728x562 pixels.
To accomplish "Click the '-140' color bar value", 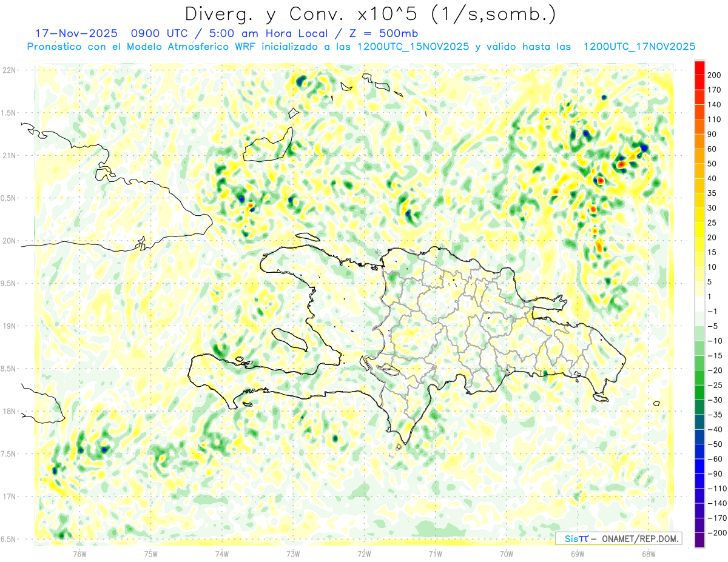I will [x=717, y=503].
